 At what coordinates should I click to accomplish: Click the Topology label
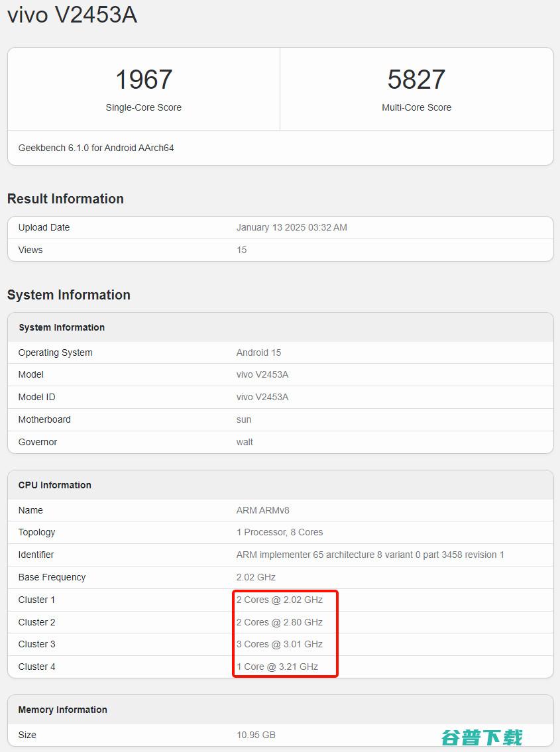36,532
